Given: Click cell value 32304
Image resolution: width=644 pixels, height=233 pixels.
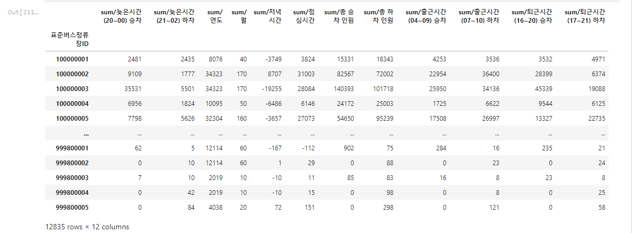Looking at the screenshot, I should [214, 118].
